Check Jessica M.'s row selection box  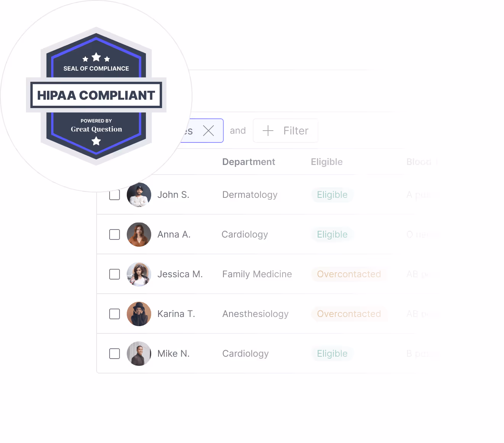[x=114, y=274]
